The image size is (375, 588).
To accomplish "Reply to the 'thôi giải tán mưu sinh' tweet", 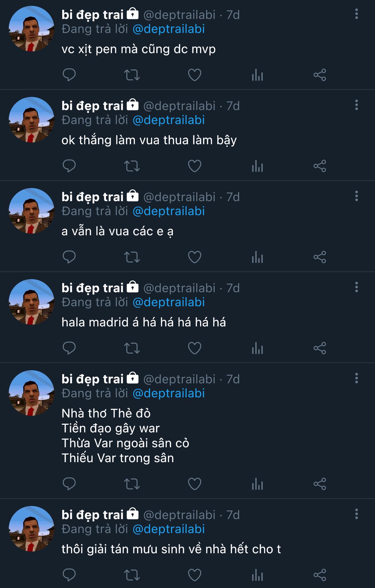I will pyautogui.click(x=69, y=575).
